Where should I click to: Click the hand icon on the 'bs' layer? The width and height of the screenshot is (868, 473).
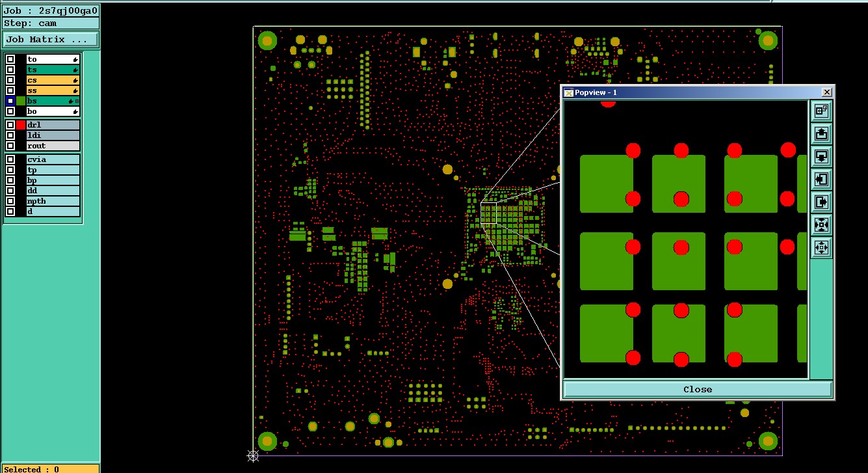pyautogui.click(x=72, y=101)
